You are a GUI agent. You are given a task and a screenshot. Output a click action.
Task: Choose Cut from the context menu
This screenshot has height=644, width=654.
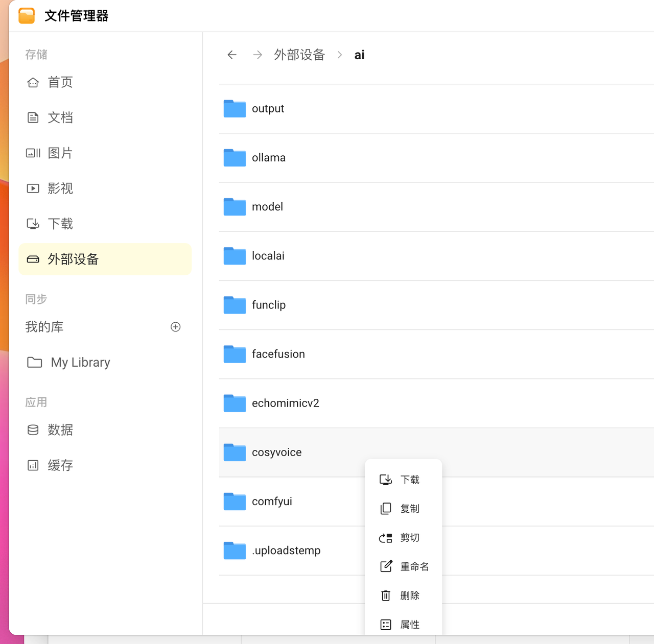click(x=409, y=538)
